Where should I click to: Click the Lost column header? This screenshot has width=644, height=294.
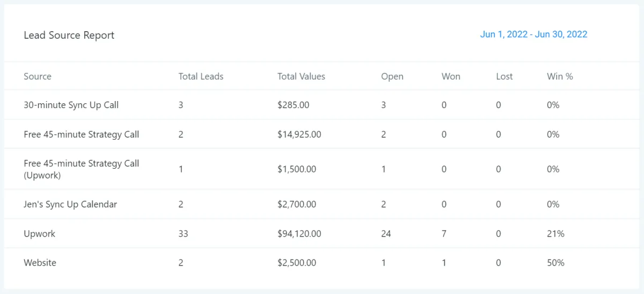click(x=504, y=76)
